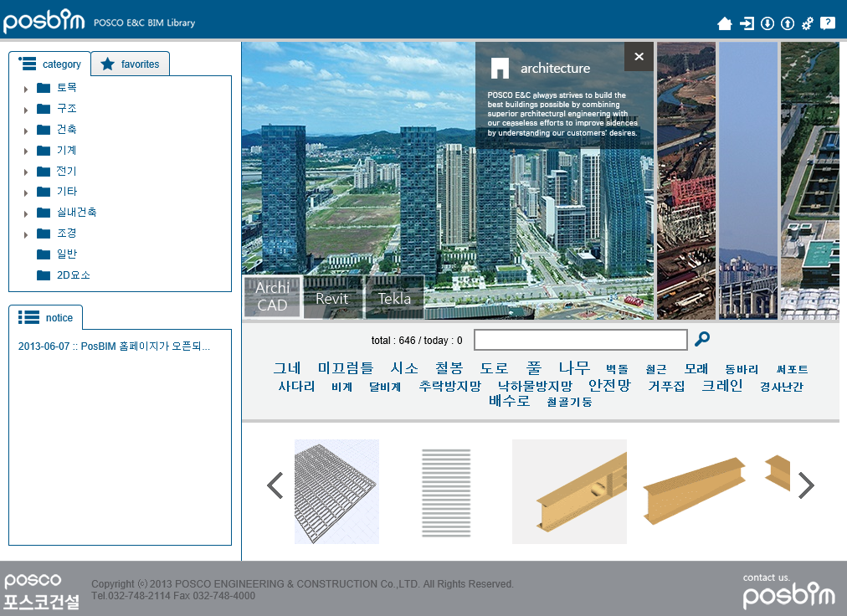Click the 안전망 keyword link
This screenshot has height=616, width=847.
pos(610,385)
